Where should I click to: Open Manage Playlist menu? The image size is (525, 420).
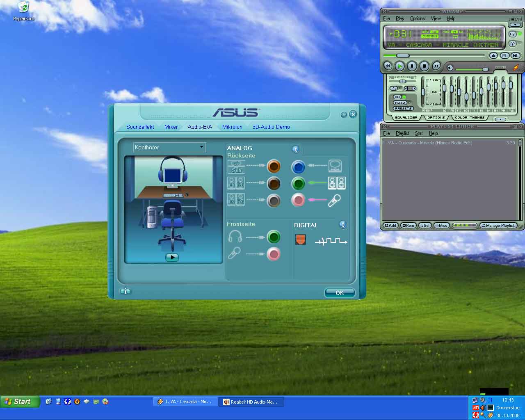tap(498, 225)
